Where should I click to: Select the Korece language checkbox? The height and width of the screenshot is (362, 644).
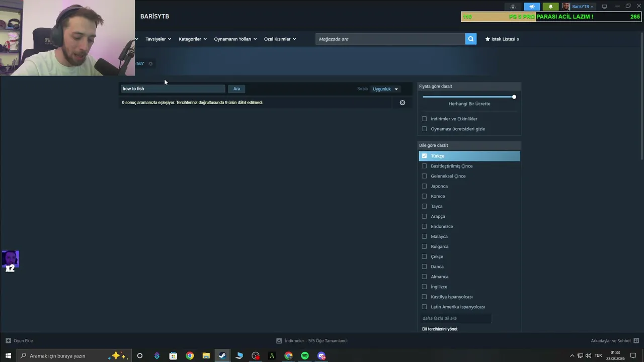[x=424, y=196]
